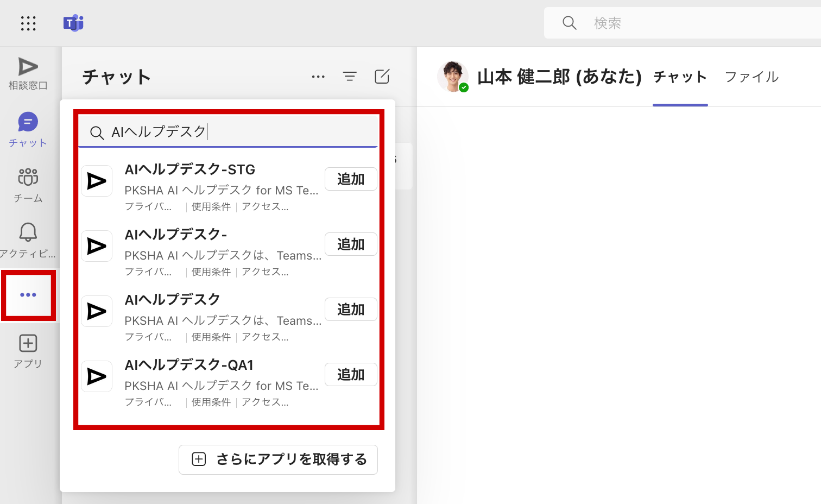Image resolution: width=821 pixels, height=504 pixels.
Task: Open 使用条件 link for AIヘルプデスク-STG
Action: [211, 207]
